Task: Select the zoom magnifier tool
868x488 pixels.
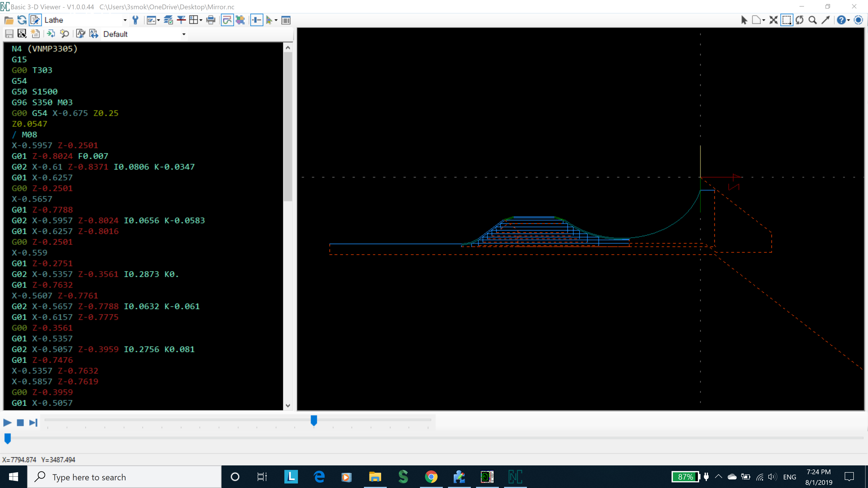Action: click(812, 20)
